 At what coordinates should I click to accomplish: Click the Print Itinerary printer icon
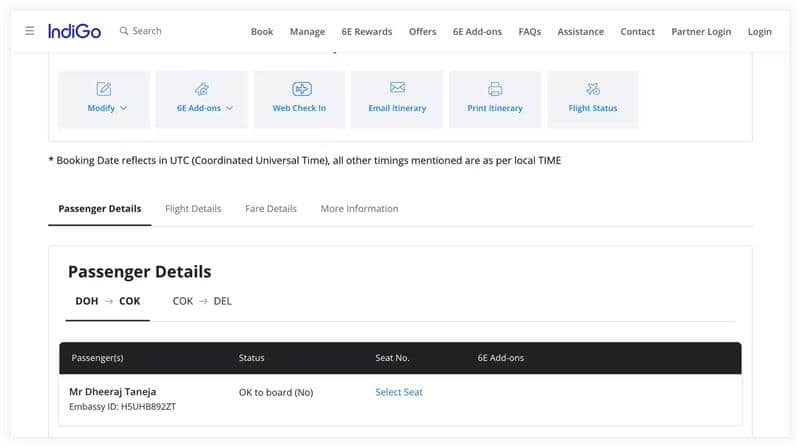pos(495,89)
